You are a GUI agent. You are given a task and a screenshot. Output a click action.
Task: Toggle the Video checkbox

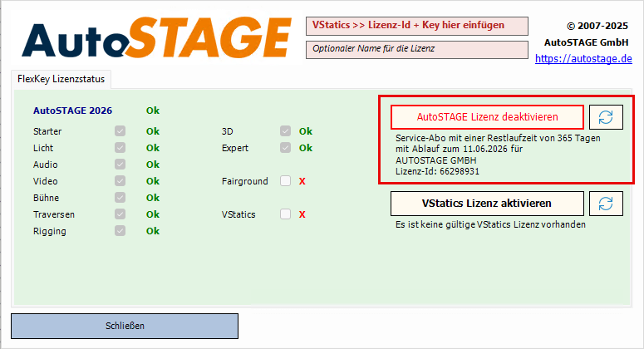120,180
